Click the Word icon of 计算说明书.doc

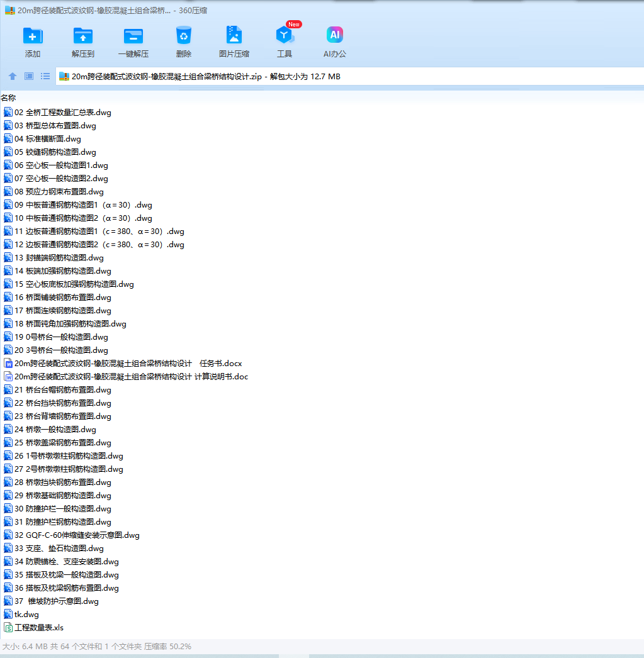click(x=8, y=376)
